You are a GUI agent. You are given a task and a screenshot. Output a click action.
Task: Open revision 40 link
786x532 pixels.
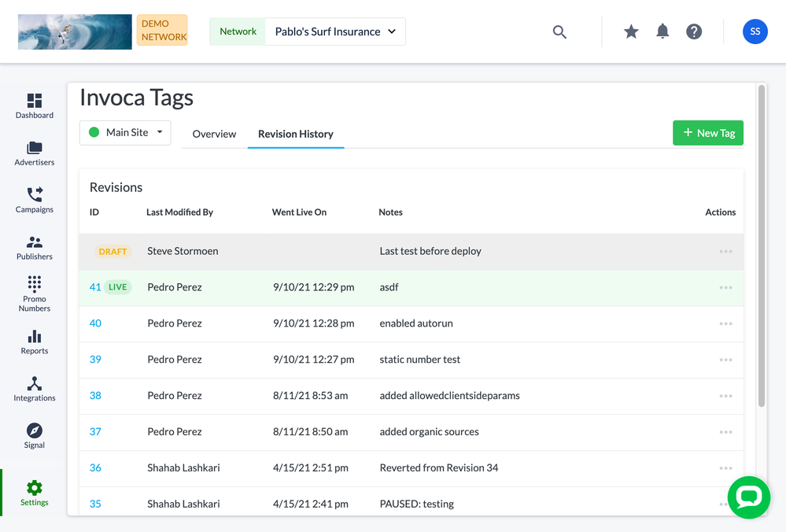coord(95,323)
